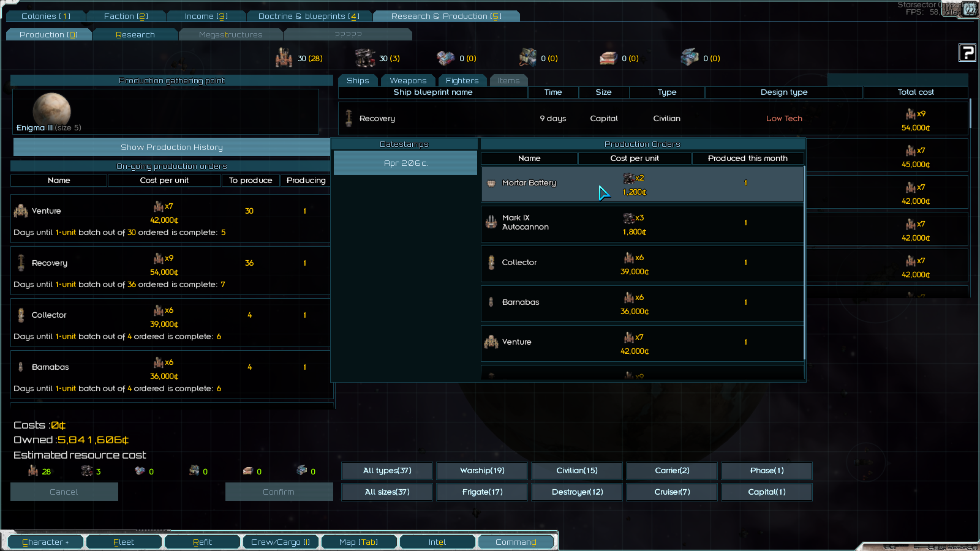
Task: Sort blueprints by Design type column
Action: pos(784,92)
